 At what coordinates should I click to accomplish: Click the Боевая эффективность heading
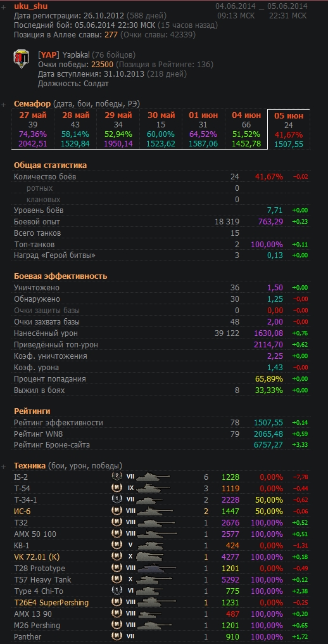point(61,276)
